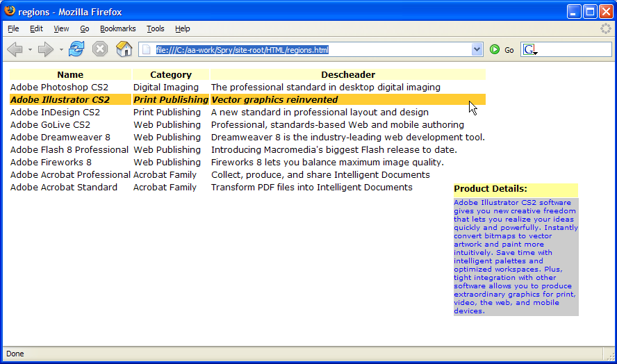Select the Adobe GoLive CS2 row
The image size is (617, 364).
[247, 125]
